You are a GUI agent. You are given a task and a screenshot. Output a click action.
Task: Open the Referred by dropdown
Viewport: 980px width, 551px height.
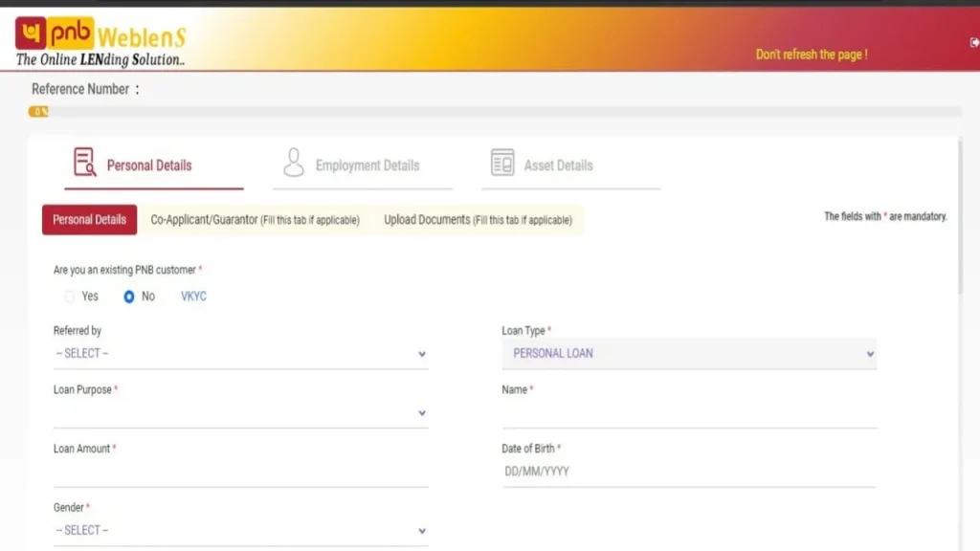click(239, 354)
